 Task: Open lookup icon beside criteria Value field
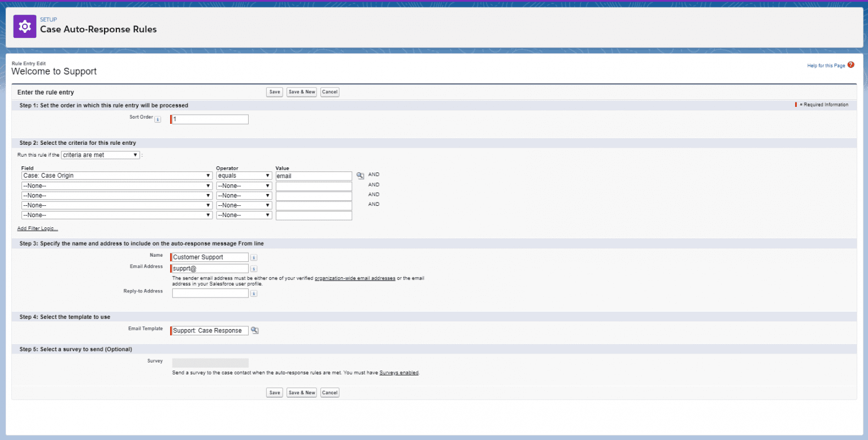(x=360, y=176)
